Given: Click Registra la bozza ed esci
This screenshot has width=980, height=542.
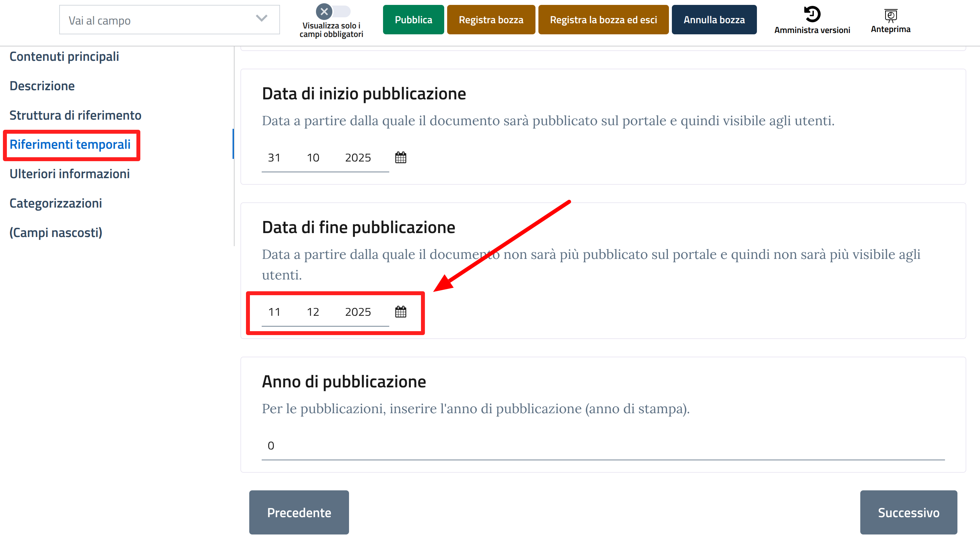Looking at the screenshot, I should click(x=603, y=20).
